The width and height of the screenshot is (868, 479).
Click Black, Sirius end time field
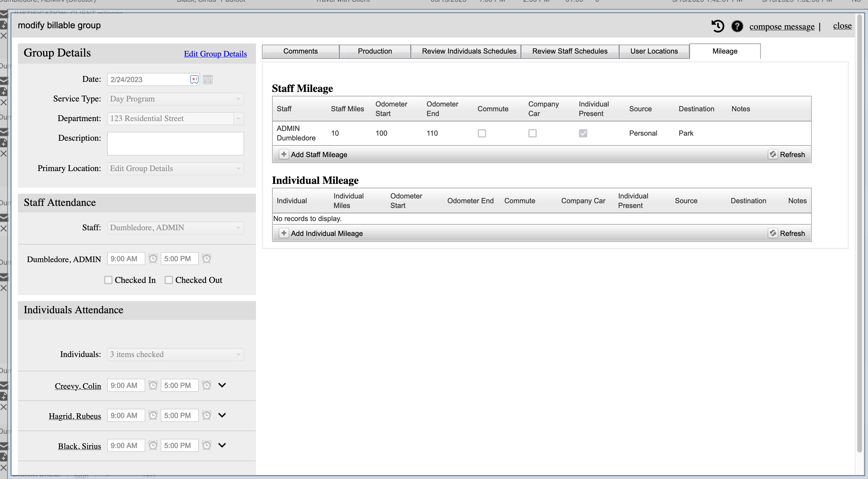[x=179, y=445]
